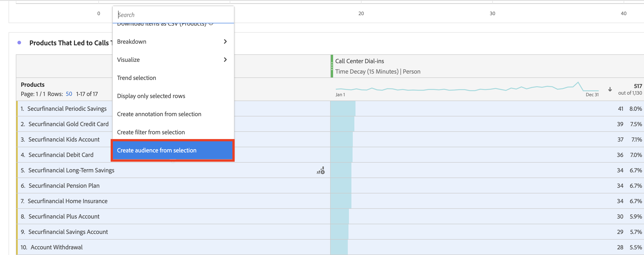
Task: Click the sort descending arrow icon
Action: click(x=610, y=89)
